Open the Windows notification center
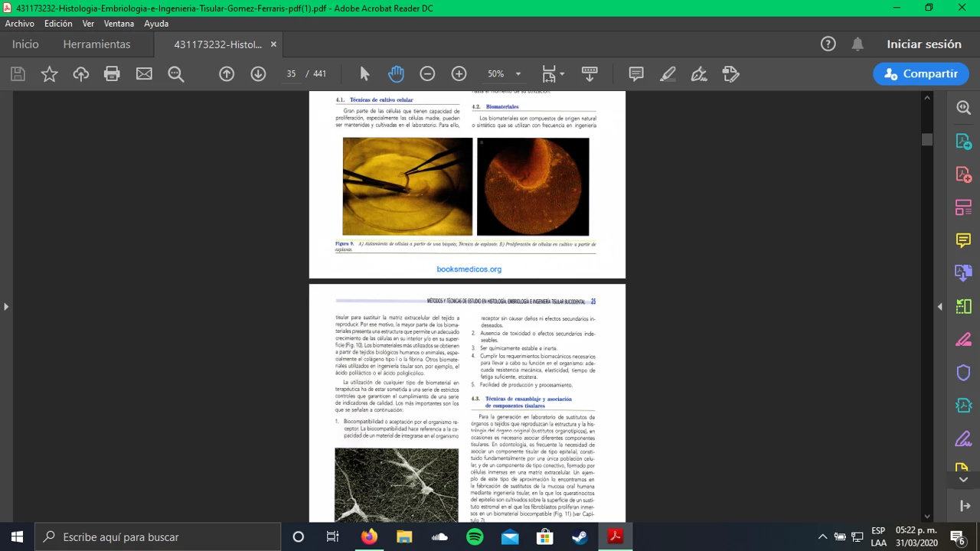The width and height of the screenshot is (980, 551). click(x=956, y=537)
